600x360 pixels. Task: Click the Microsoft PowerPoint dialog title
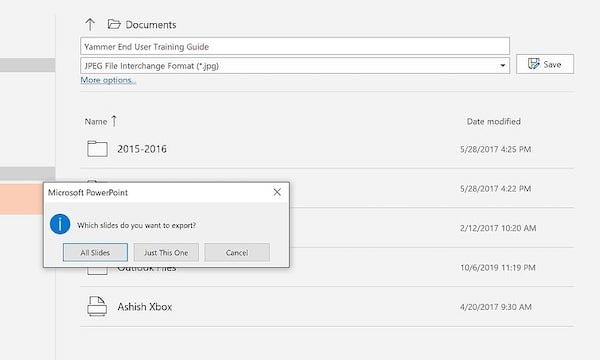pyautogui.click(x=88, y=192)
